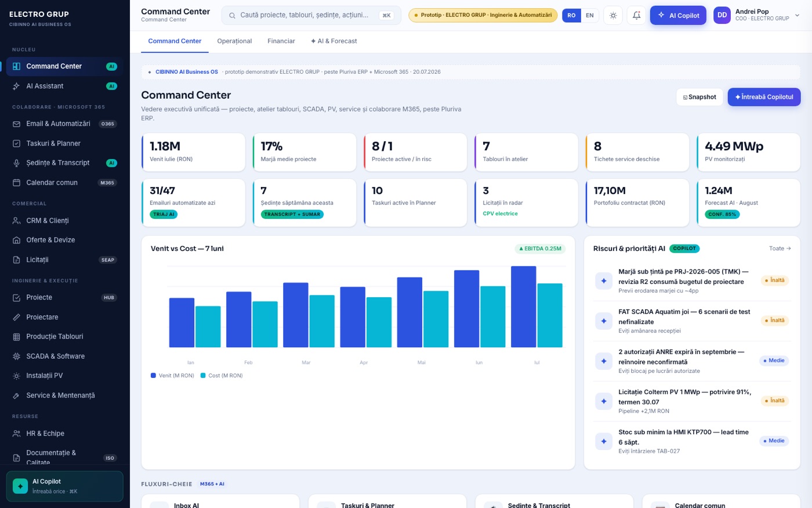Open the 1.18M Venit iulie card
Screen dimensions: 812x508
[193, 152]
